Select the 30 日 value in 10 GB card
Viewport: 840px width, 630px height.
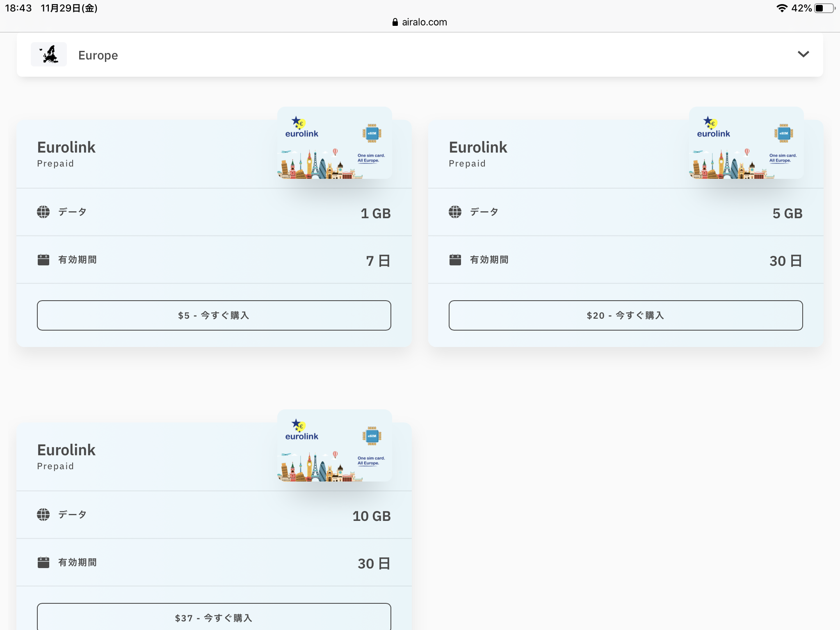(374, 564)
